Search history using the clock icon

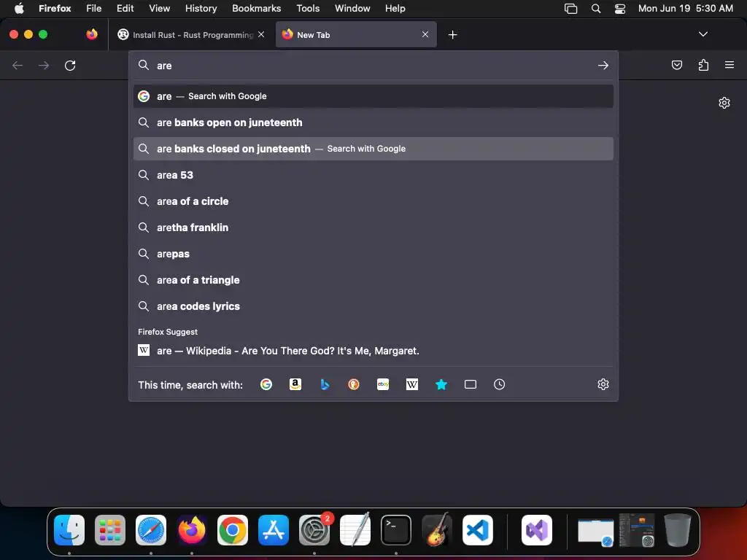pos(499,384)
